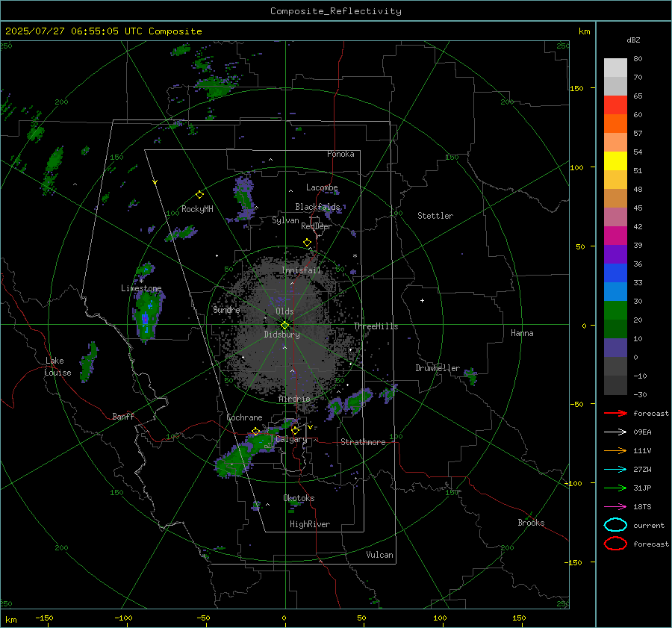Image resolution: width=672 pixels, height=628 pixels.
Task: Click the Didsbury town label
Action: point(281,335)
